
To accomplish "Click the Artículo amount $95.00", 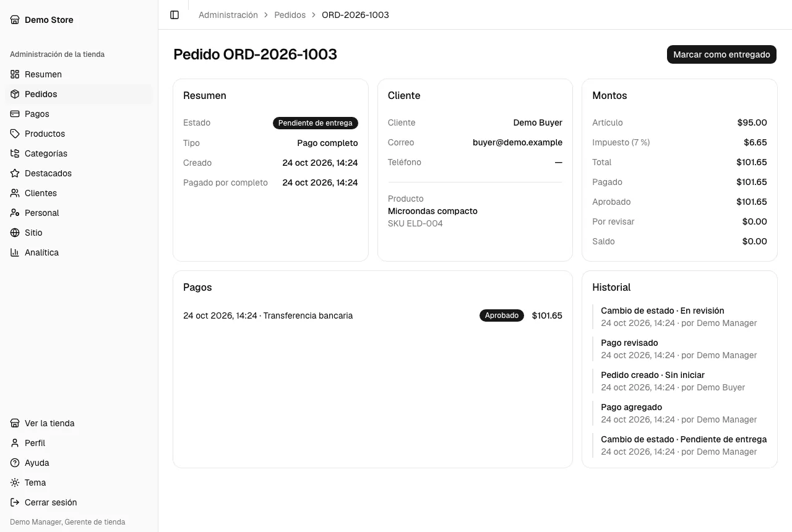I will pyautogui.click(x=752, y=122).
